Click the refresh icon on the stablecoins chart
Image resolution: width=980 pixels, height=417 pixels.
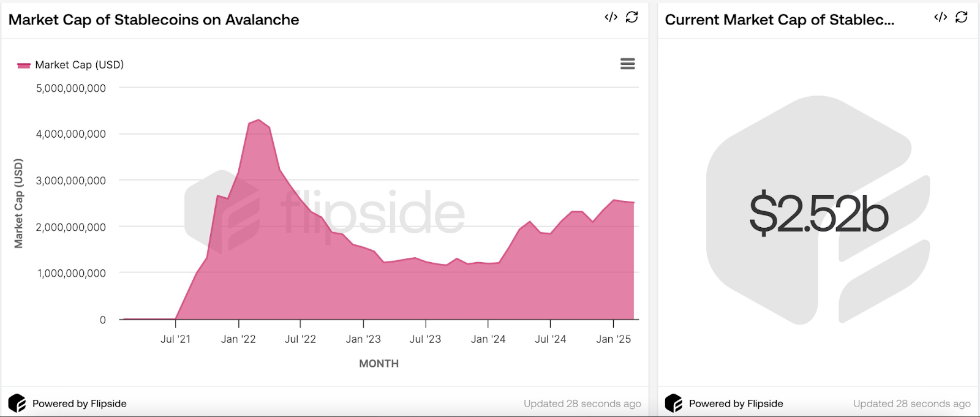point(632,18)
